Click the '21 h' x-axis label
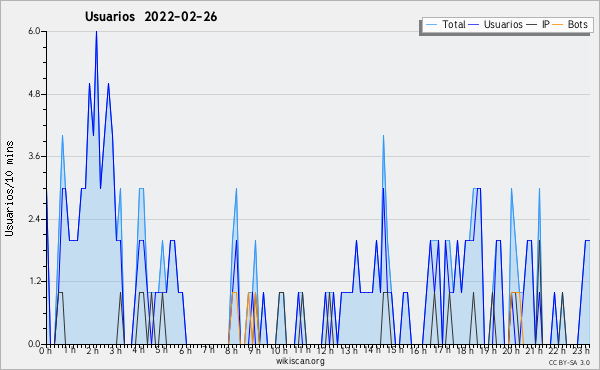 coord(535,351)
